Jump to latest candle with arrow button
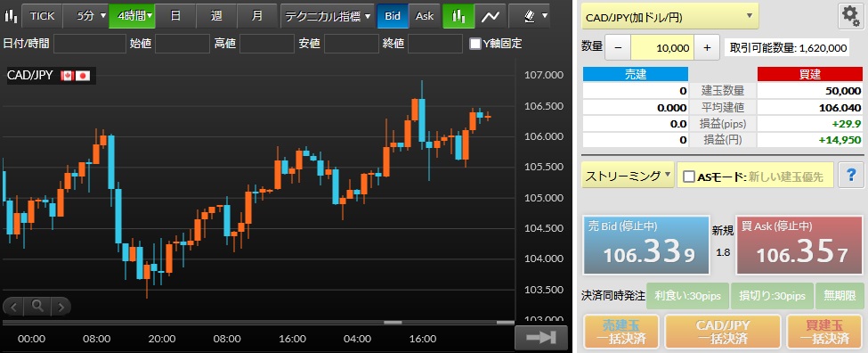 (x=540, y=338)
